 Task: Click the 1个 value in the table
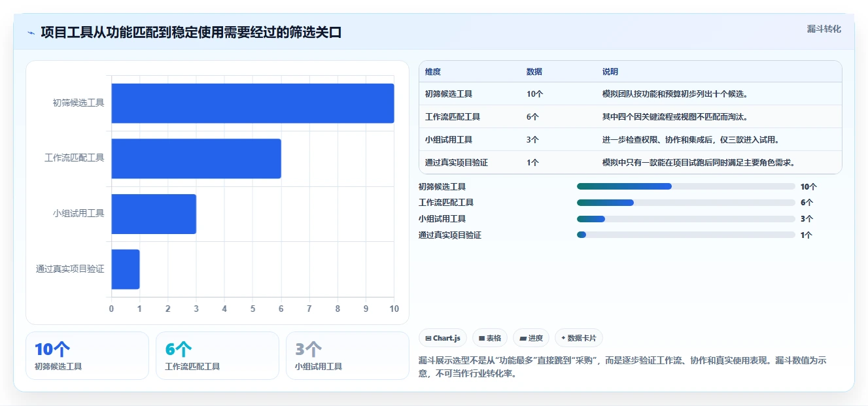pos(533,163)
